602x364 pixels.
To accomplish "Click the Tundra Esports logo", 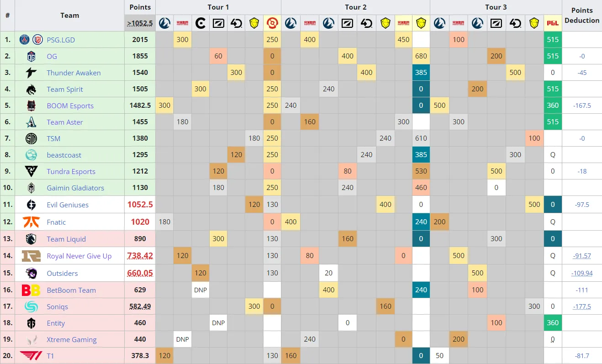I will click(31, 171).
